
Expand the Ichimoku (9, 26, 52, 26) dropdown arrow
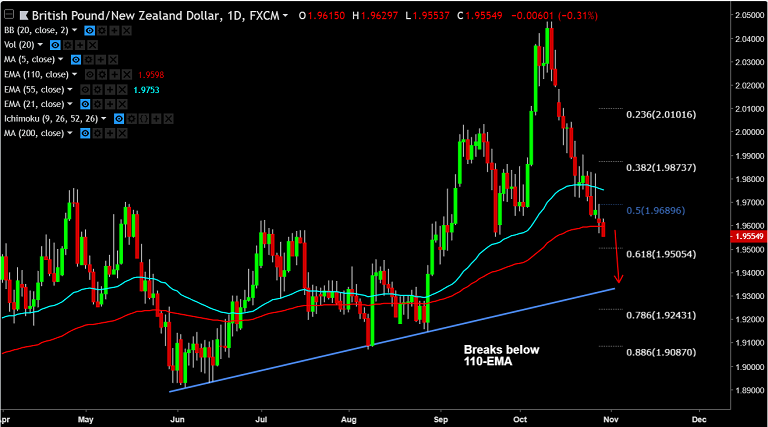pos(103,119)
